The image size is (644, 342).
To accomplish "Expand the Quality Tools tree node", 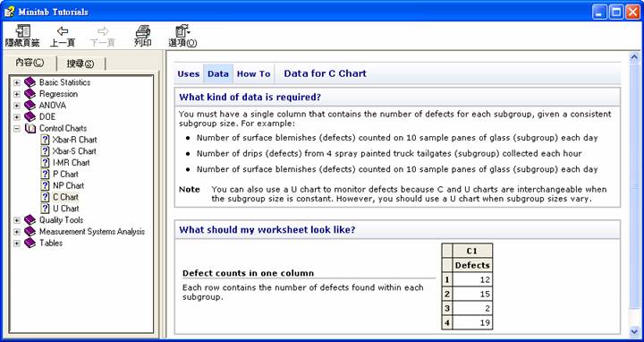I will point(16,220).
